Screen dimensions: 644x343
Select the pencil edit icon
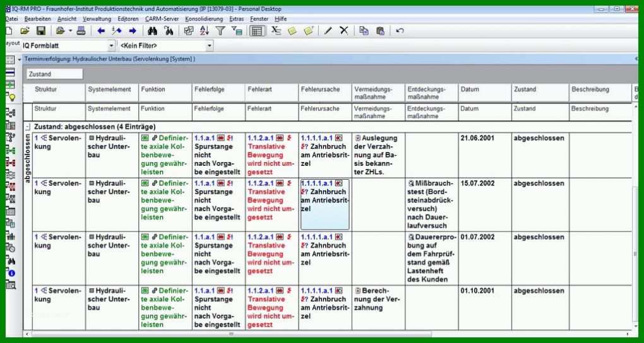(328, 31)
